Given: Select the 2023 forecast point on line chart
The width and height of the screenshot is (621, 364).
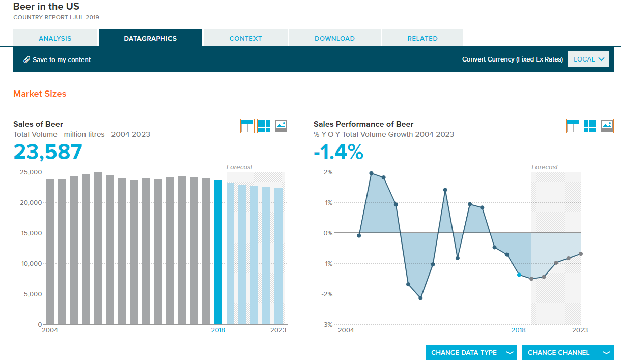Looking at the screenshot, I should point(581,254).
